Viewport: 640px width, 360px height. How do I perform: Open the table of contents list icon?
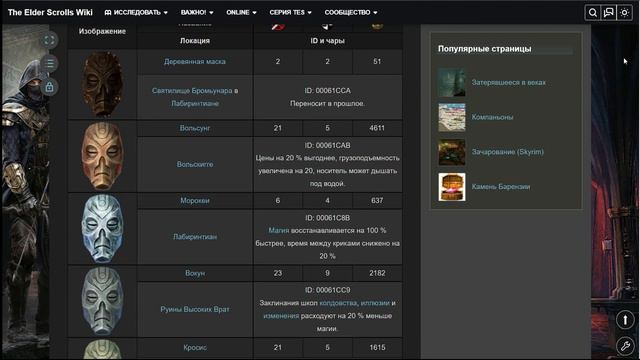49,64
